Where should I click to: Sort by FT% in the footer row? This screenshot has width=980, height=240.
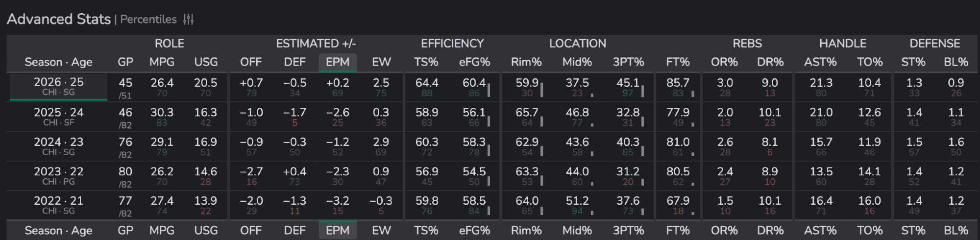(678, 230)
